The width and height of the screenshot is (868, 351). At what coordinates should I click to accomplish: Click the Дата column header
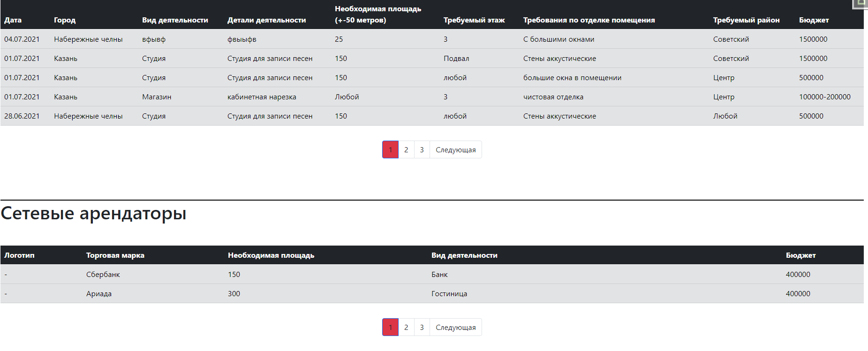(13, 20)
